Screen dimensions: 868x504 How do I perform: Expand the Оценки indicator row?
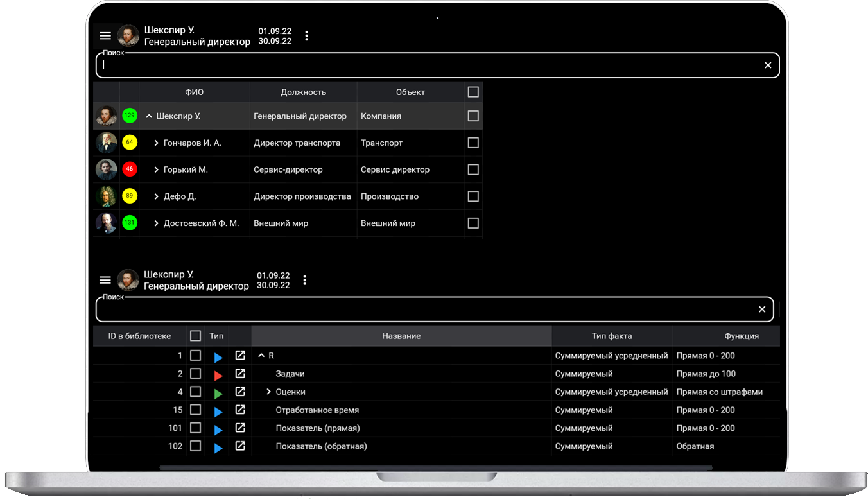(x=268, y=392)
